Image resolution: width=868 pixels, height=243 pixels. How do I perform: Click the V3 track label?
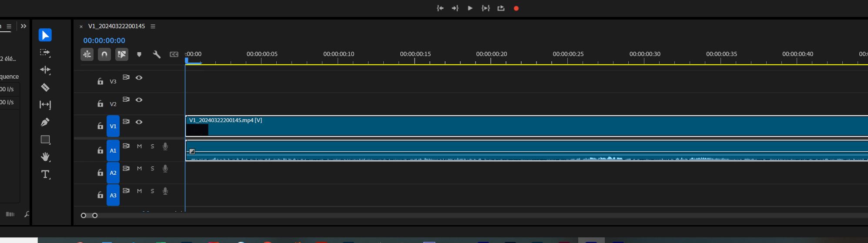[113, 82]
